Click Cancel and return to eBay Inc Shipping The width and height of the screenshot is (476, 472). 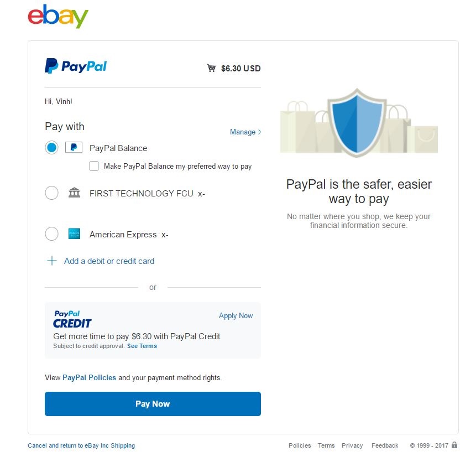(81, 445)
